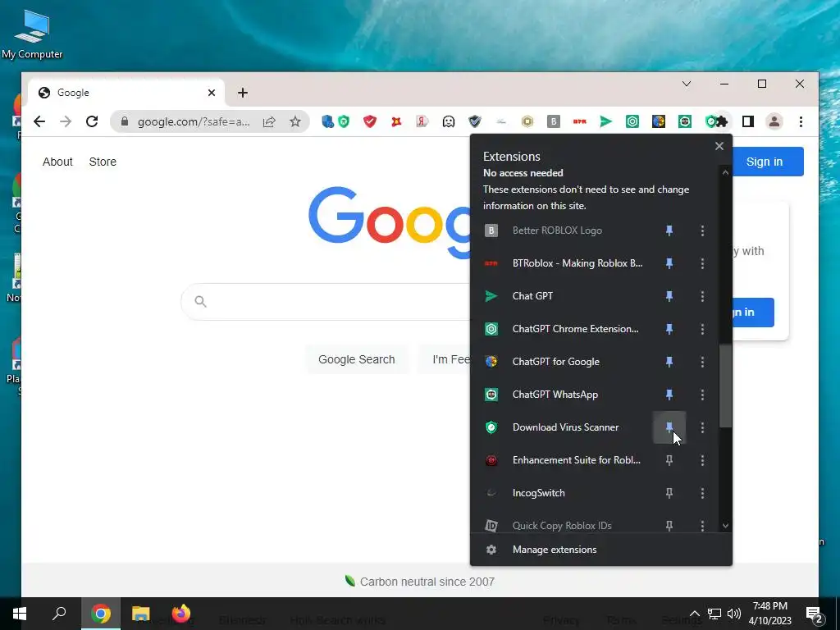Open more options for Better ROBLOX Logo
This screenshot has width=840, height=630.
(x=702, y=231)
